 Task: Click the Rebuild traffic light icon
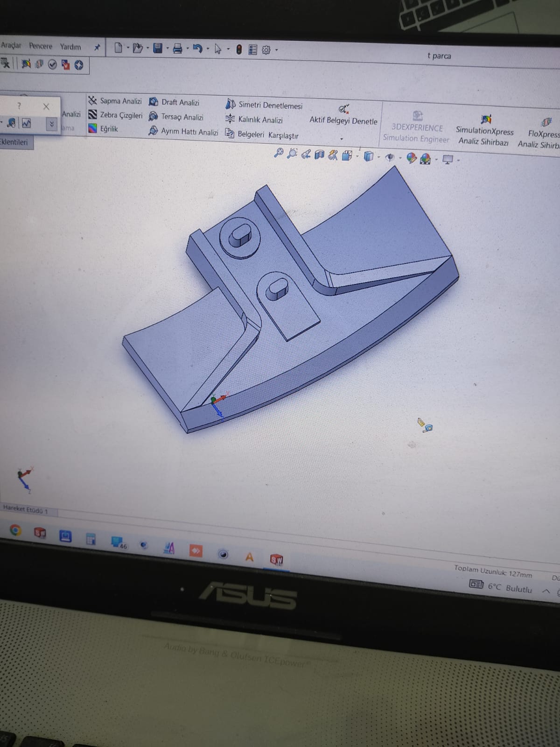point(239,49)
